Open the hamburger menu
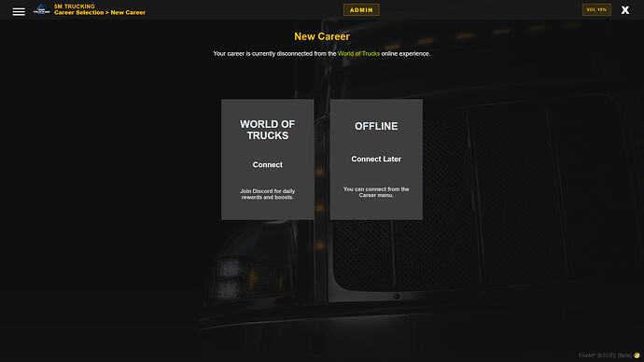Image resolution: width=644 pixels, height=362 pixels. (x=19, y=11)
